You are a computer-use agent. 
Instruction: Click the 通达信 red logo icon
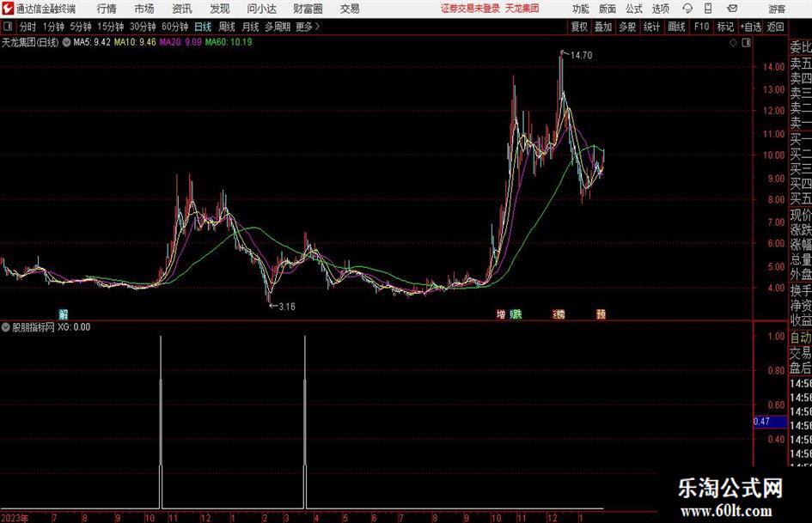click(9, 9)
